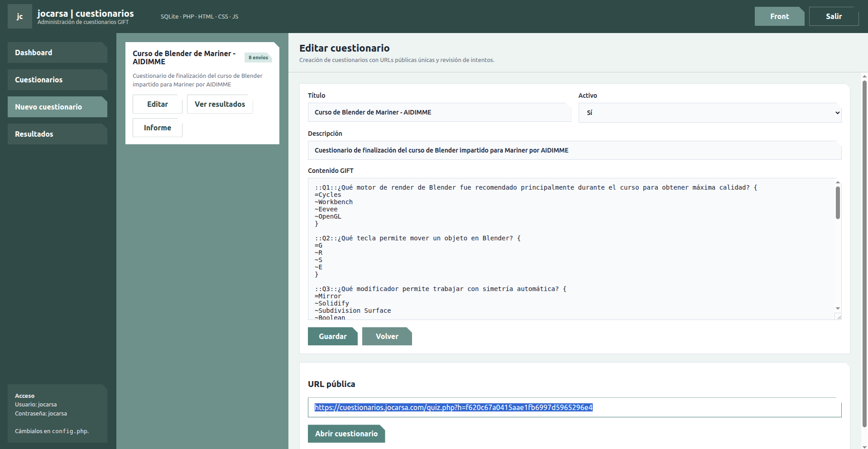Open Ver resultados for the Blender course
The width and height of the screenshot is (868, 449).
pyautogui.click(x=220, y=104)
